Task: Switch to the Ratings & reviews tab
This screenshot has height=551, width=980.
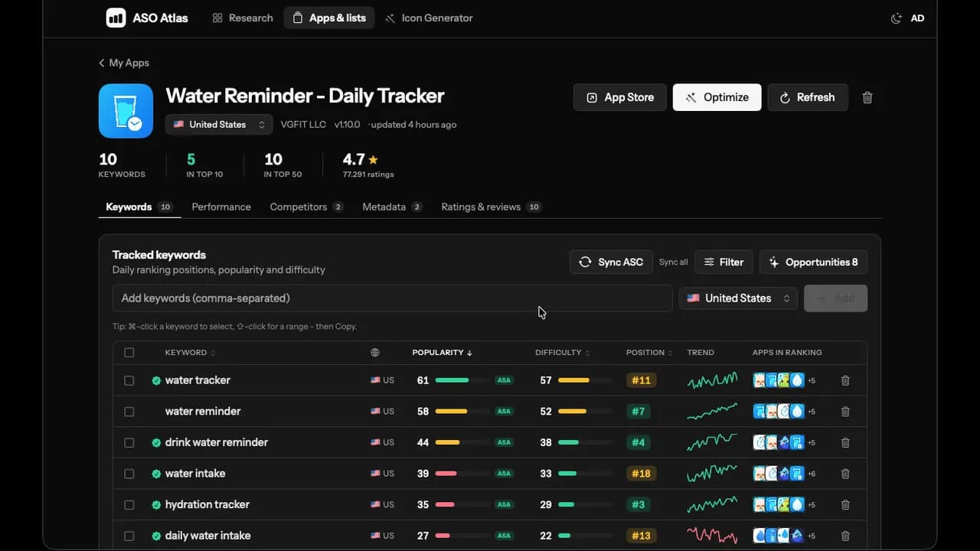Action: tap(492, 207)
